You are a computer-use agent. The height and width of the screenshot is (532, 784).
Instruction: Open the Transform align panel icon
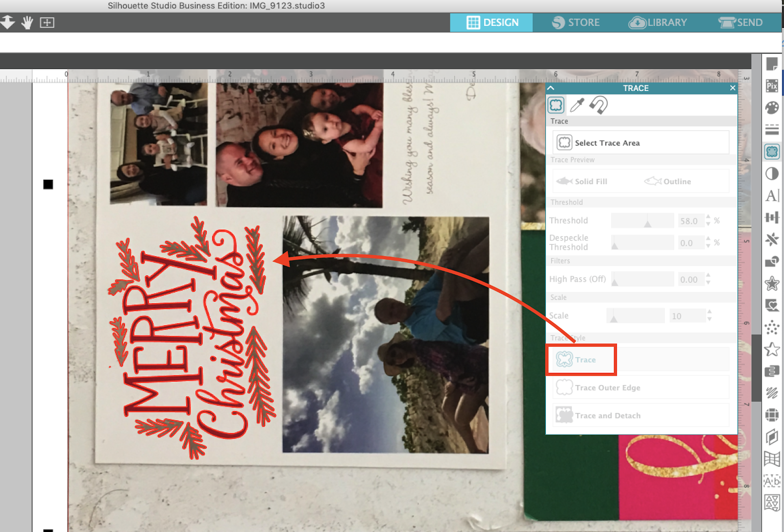(x=772, y=217)
